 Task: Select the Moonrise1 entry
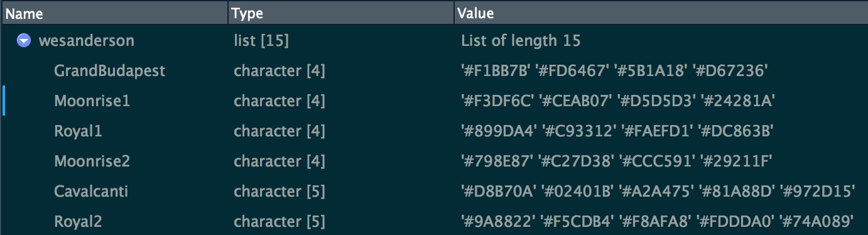pos(92,101)
